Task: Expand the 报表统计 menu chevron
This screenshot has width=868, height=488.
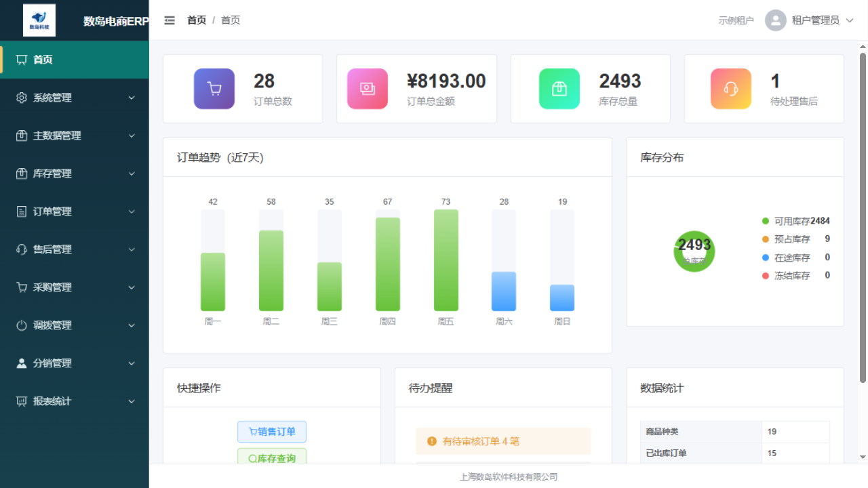Action: [x=132, y=401]
